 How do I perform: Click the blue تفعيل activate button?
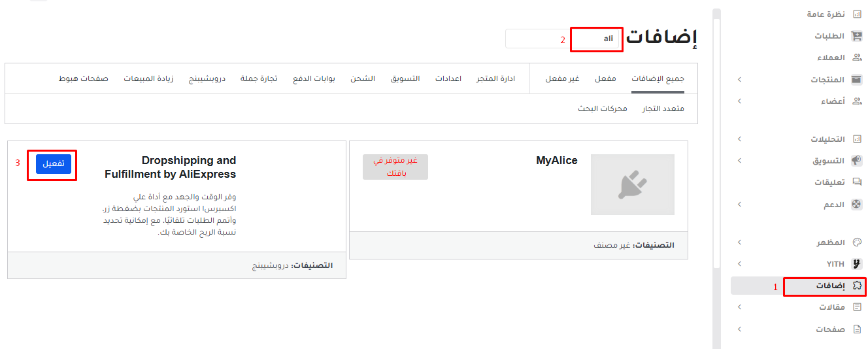tap(54, 164)
